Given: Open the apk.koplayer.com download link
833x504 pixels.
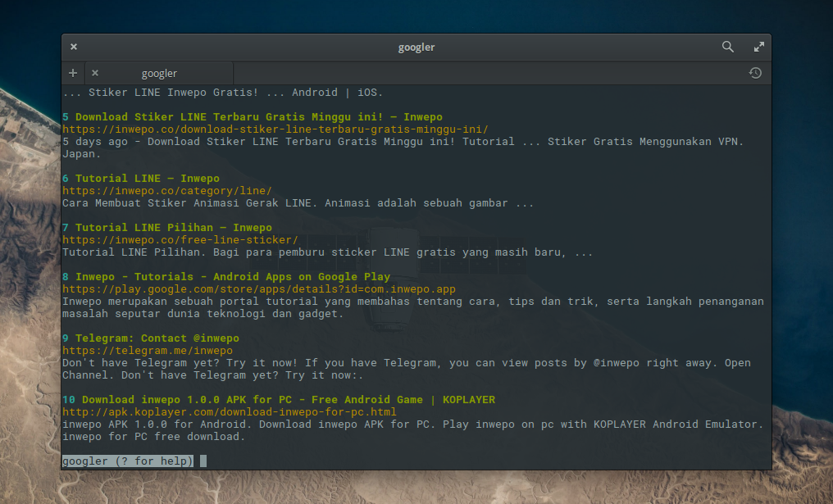Looking at the screenshot, I should 229,412.
